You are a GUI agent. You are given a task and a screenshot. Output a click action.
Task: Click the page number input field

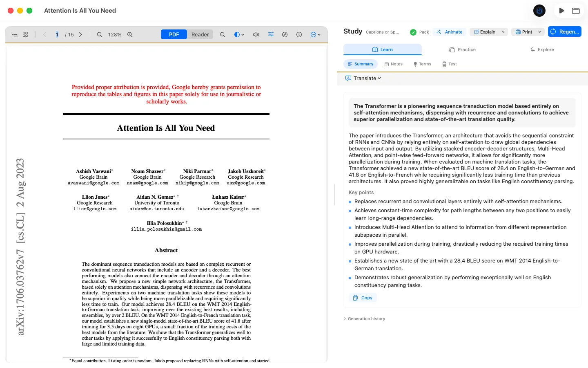[57, 35]
